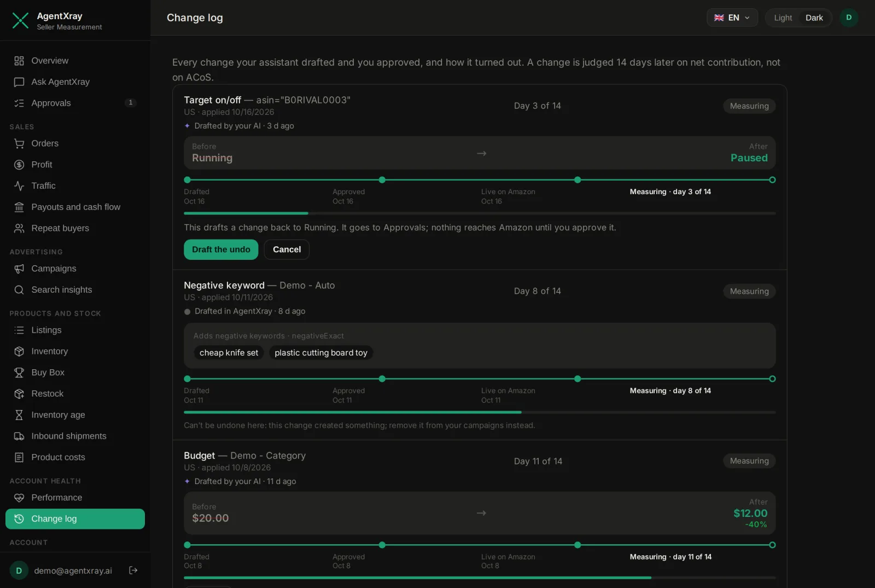Click the Buy Box trophy icon

[x=19, y=372]
